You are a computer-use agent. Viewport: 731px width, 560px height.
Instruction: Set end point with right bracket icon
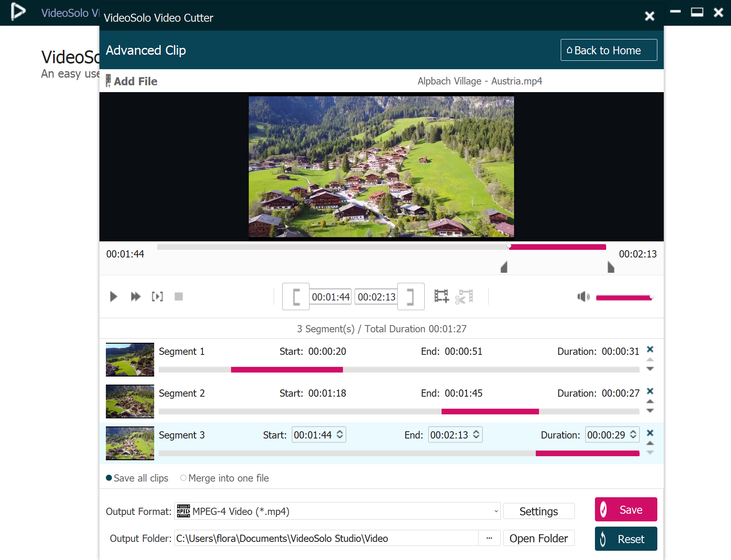pyautogui.click(x=411, y=297)
